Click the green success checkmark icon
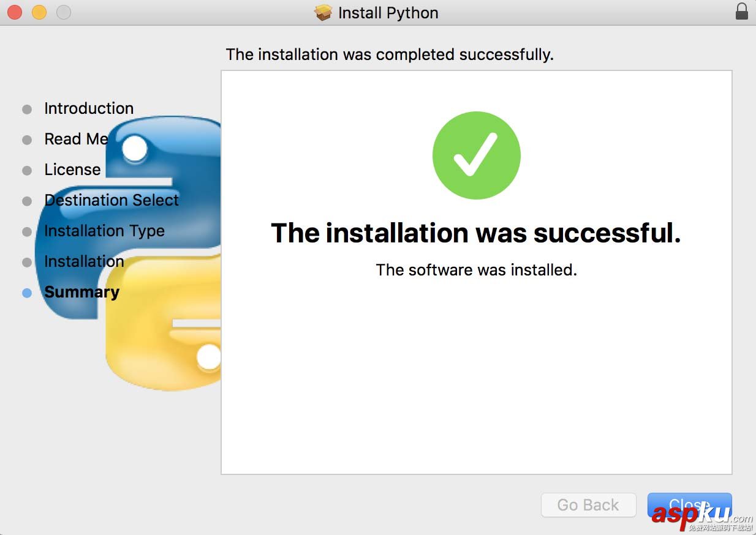Viewport: 756px width, 535px height. [477, 155]
